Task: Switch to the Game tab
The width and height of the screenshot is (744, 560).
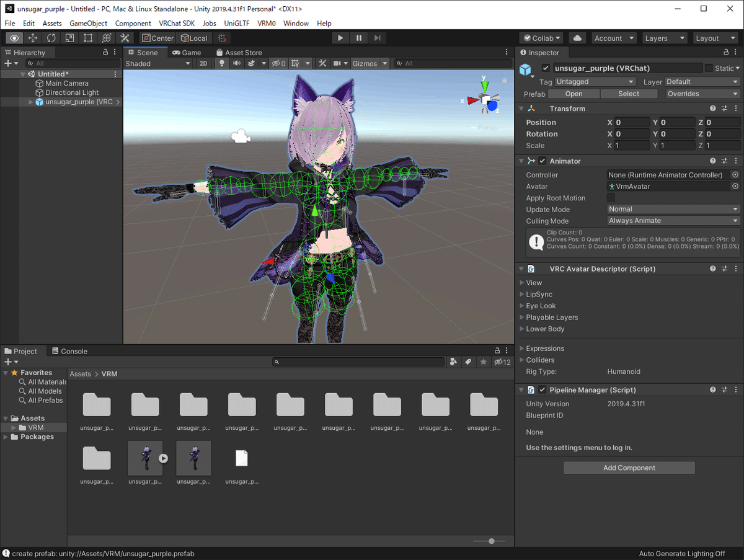Action: [187, 52]
